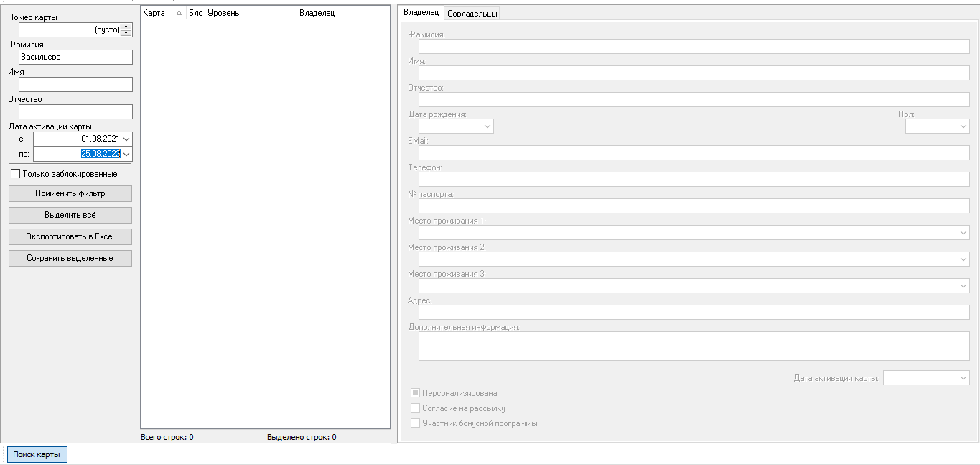Image resolution: width=980 pixels, height=465 pixels.
Task: Toggle Согласие на рассылку checkbox
Action: [x=415, y=408]
